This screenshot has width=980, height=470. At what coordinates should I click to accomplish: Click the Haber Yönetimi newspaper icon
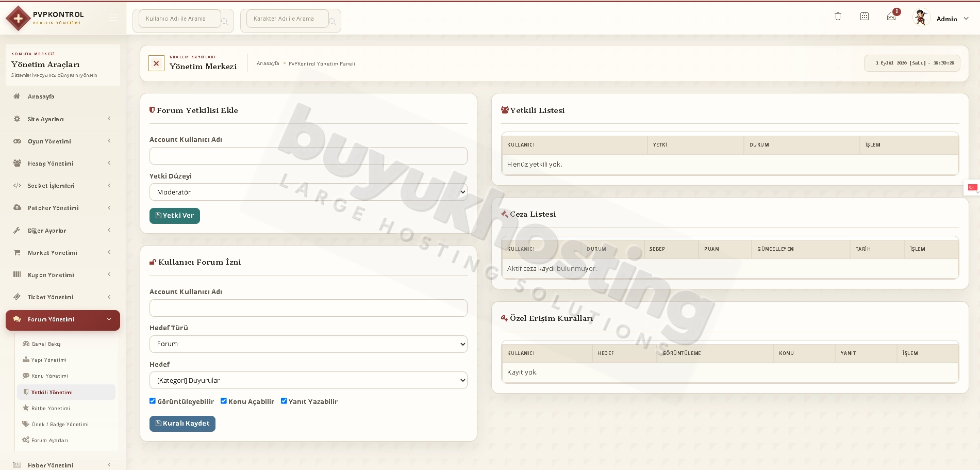(17, 465)
